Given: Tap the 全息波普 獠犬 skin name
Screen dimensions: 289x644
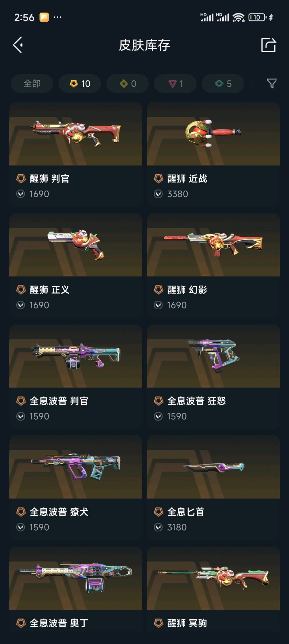Looking at the screenshot, I should 59,512.
